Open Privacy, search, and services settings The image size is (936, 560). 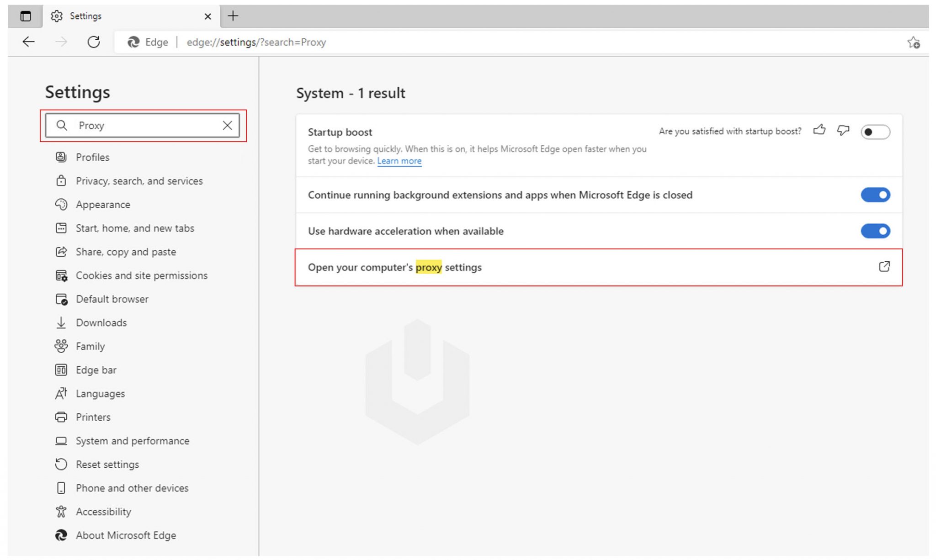[139, 181]
